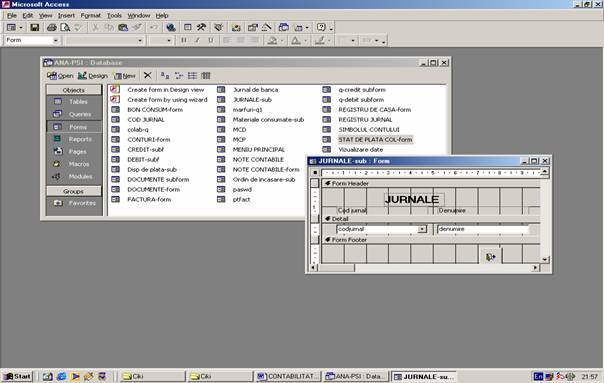The image size is (604, 383).
Task: Click the View button icon in toolbar
Action: (11, 27)
